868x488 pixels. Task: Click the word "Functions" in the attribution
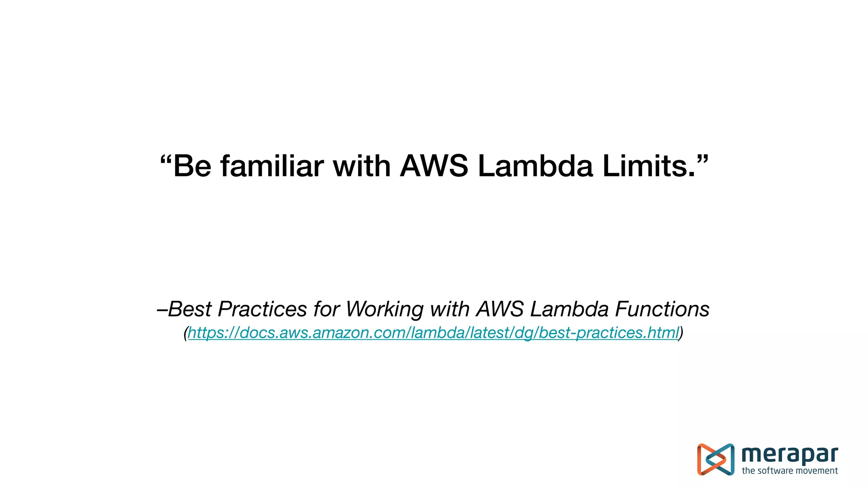tap(662, 309)
